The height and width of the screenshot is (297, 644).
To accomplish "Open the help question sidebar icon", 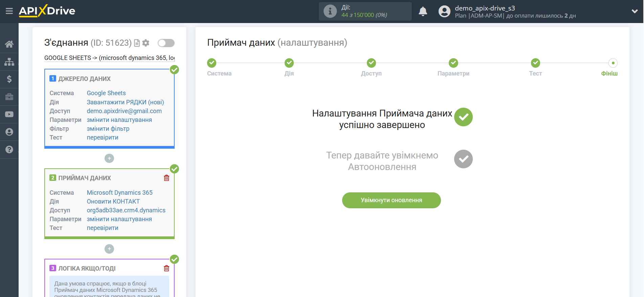I will 9,150.
